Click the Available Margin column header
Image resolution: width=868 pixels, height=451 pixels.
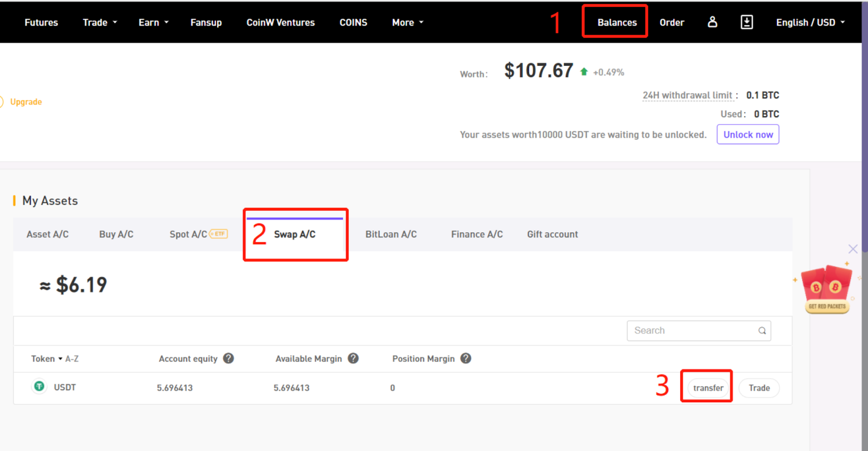(x=309, y=359)
